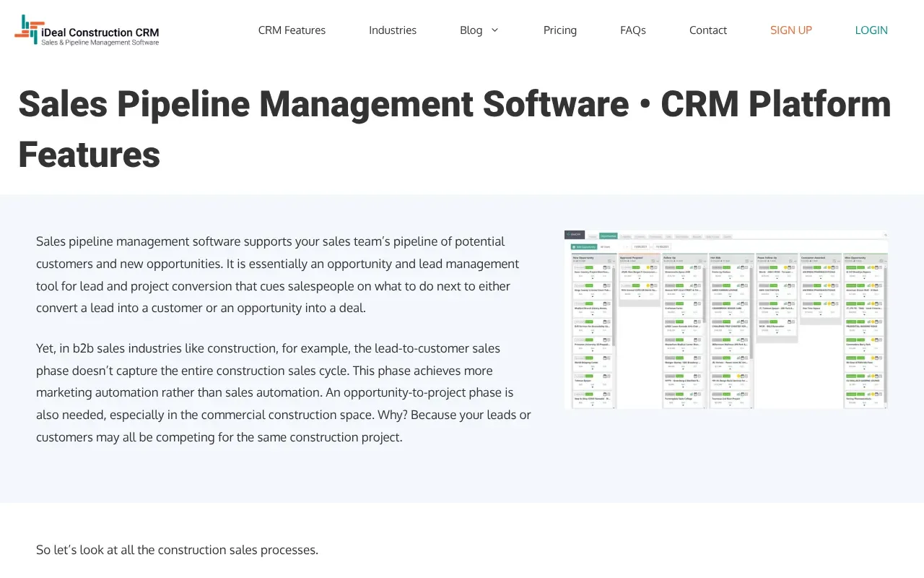Image resolution: width=924 pixels, height=578 pixels.
Task: Toggle the yellow status indicator on the Approved Proposal card
Action: [648, 267]
